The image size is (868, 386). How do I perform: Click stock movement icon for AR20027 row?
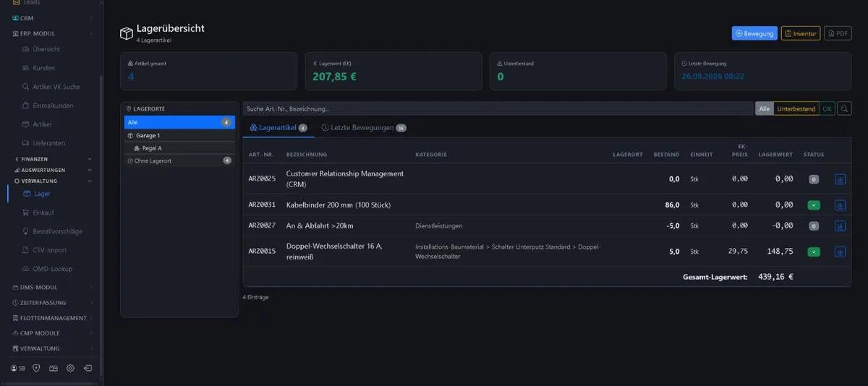click(840, 226)
